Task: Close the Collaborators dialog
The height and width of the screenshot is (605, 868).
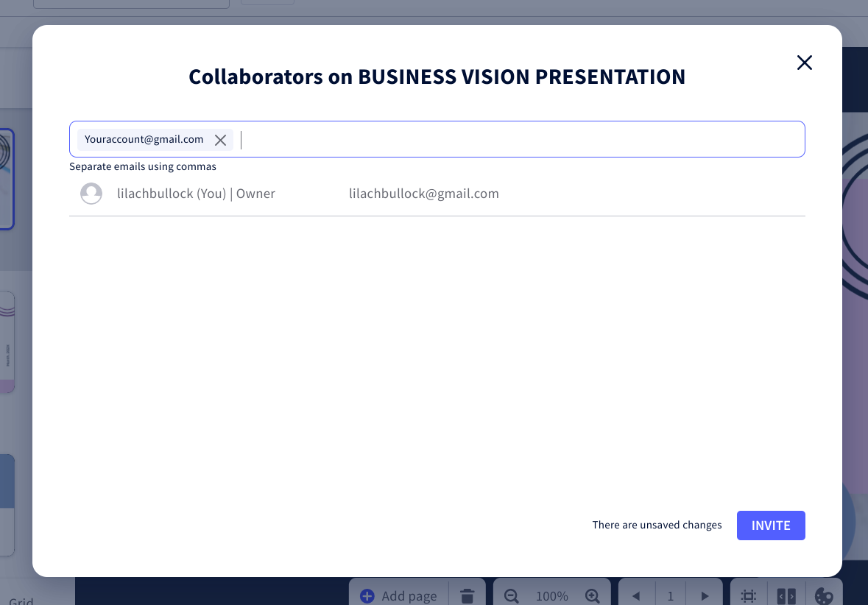Action: 805,63
